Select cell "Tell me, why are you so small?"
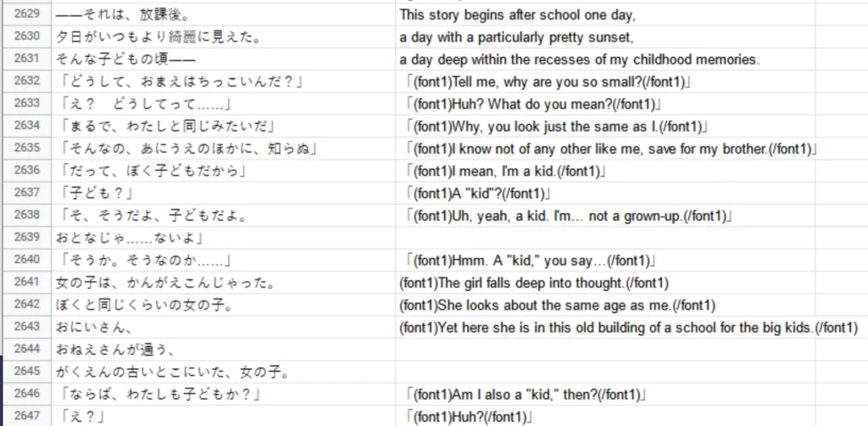This screenshot has height=426, width=868. [x=549, y=82]
